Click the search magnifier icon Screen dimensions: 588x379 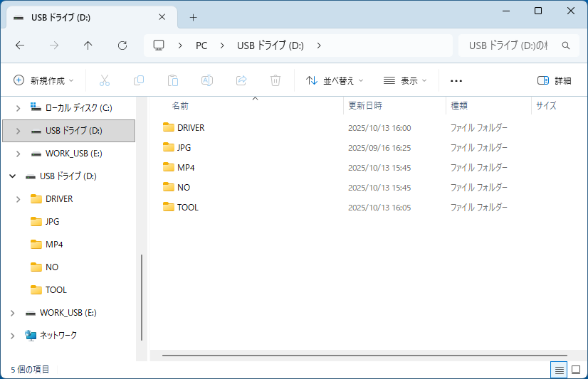click(566, 46)
